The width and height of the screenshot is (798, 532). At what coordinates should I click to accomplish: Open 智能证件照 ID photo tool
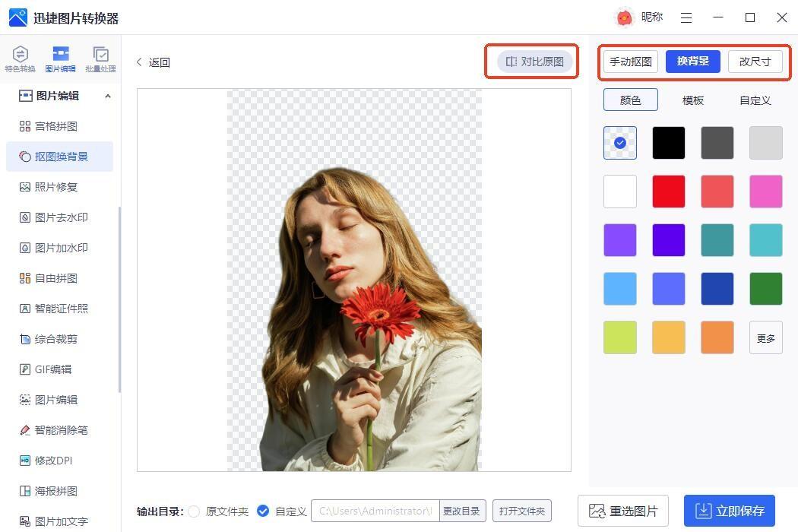(x=61, y=309)
